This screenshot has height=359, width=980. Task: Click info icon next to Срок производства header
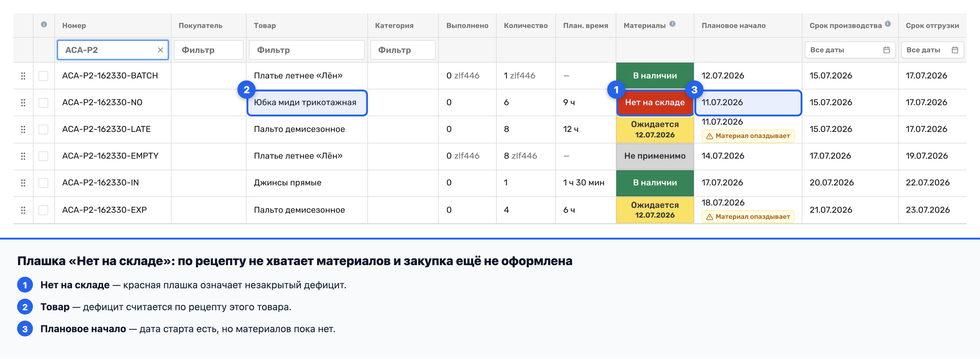pos(888,23)
